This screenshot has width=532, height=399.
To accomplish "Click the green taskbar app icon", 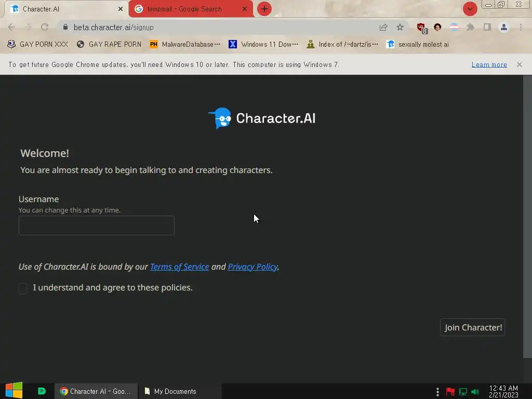I will 42,391.
